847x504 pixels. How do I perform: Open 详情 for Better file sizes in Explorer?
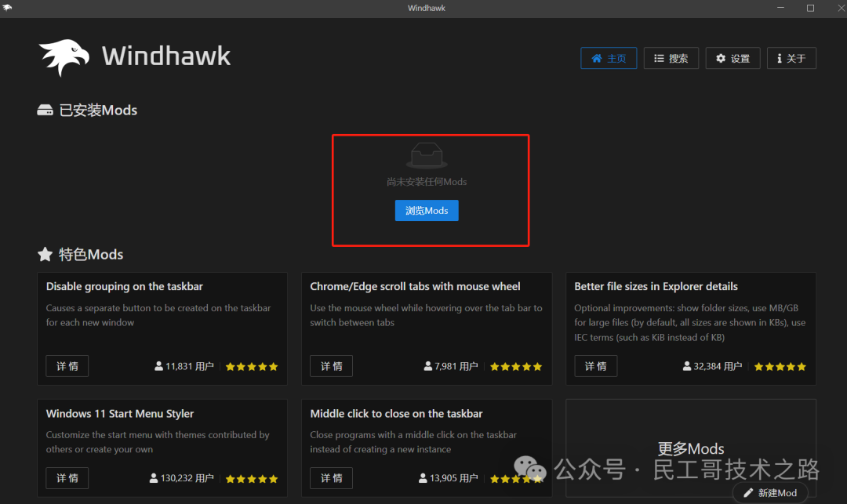pos(595,366)
